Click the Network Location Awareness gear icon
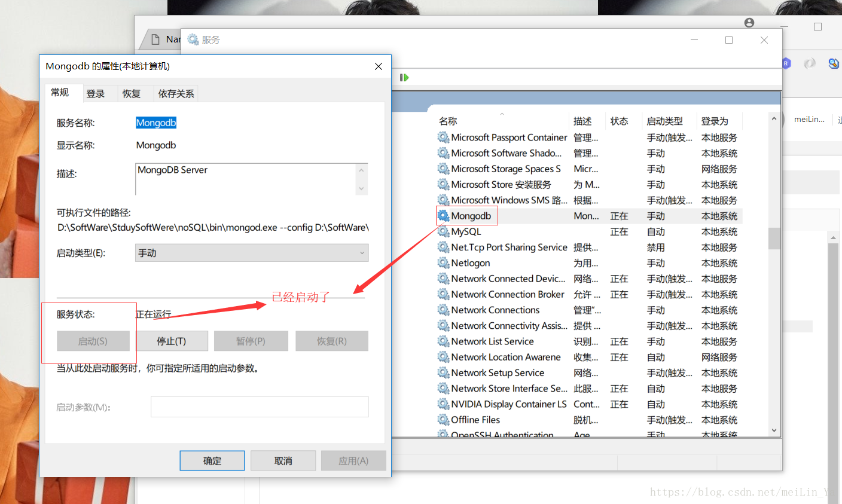 [x=443, y=357]
